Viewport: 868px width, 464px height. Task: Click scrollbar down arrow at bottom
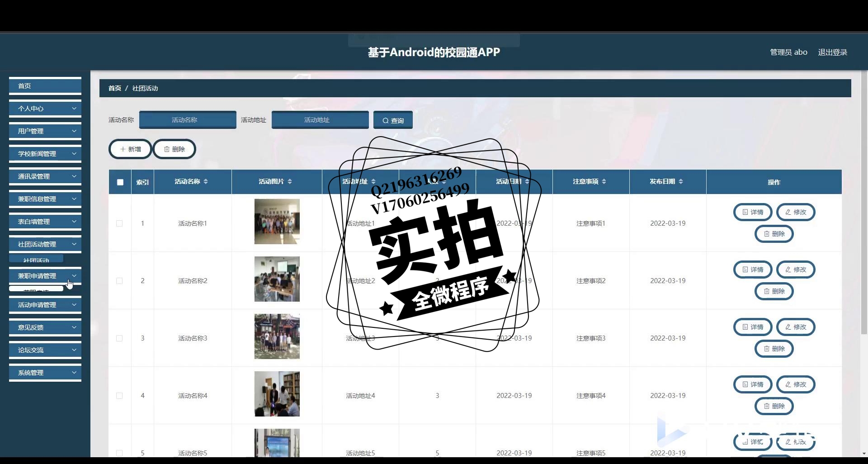coord(864,454)
